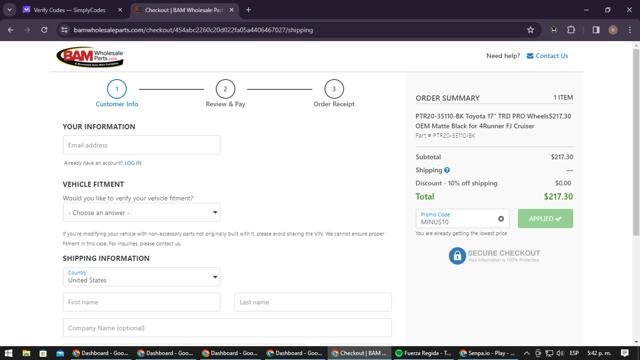Open Fuerza Regida Spotify taskbar item

pos(424,353)
